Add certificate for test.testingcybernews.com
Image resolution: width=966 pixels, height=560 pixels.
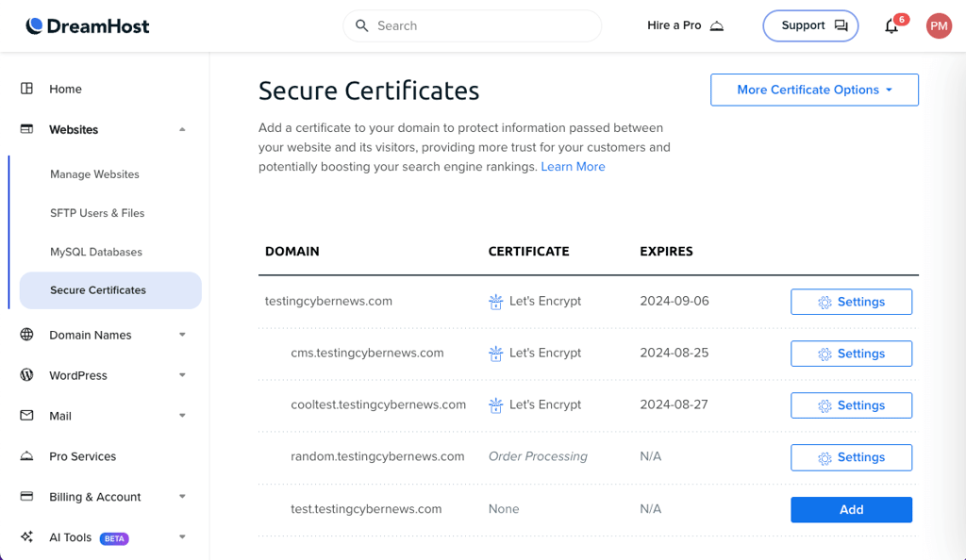coord(852,509)
